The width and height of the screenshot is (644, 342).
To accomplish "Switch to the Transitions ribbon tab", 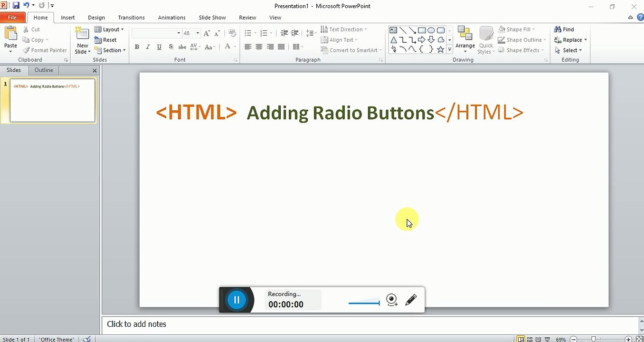I will click(x=131, y=18).
